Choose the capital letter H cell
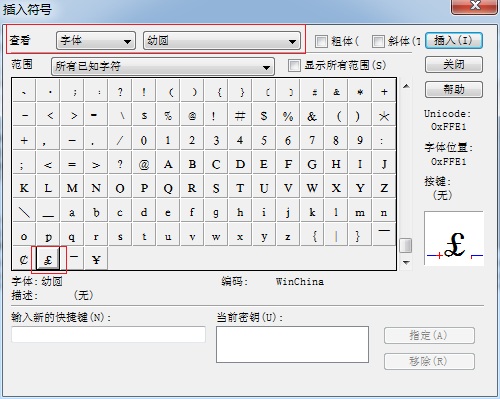 [x=336, y=164]
